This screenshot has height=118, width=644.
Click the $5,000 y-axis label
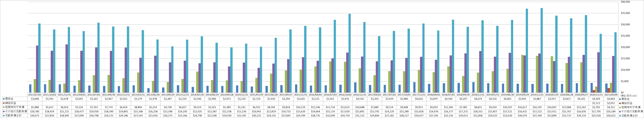624,81
